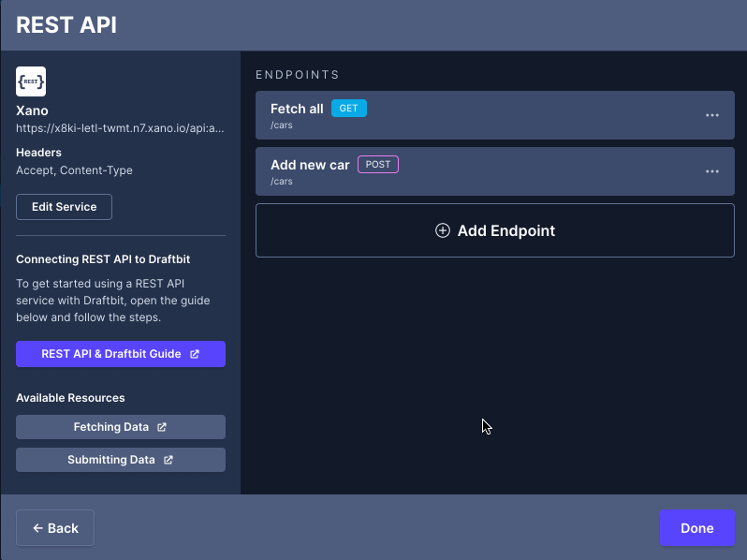Click the plus icon in Add Endpoint
Image resolution: width=747 pixels, height=560 pixels.
pyautogui.click(x=443, y=230)
